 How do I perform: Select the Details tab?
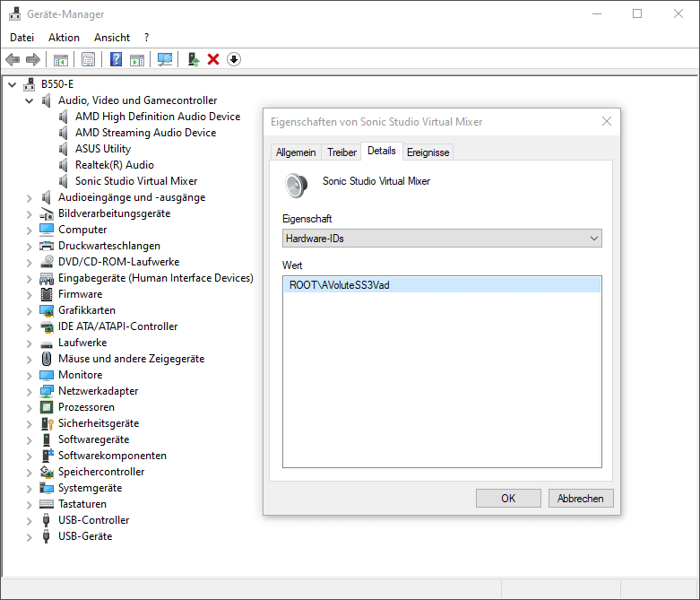pos(382,151)
